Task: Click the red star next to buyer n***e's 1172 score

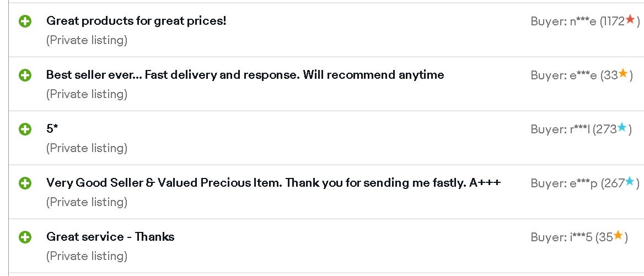Action: tap(630, 19)
